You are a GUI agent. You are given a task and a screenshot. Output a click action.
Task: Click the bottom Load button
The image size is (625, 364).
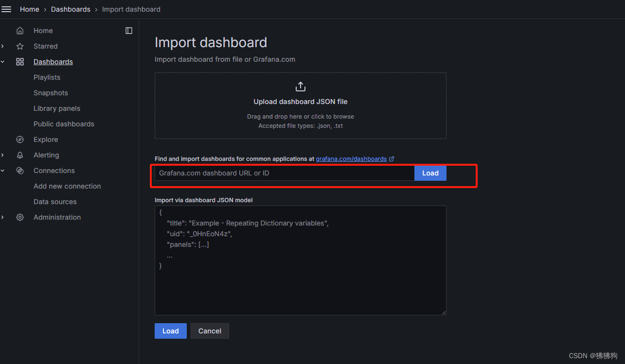(x=171, y=331)
